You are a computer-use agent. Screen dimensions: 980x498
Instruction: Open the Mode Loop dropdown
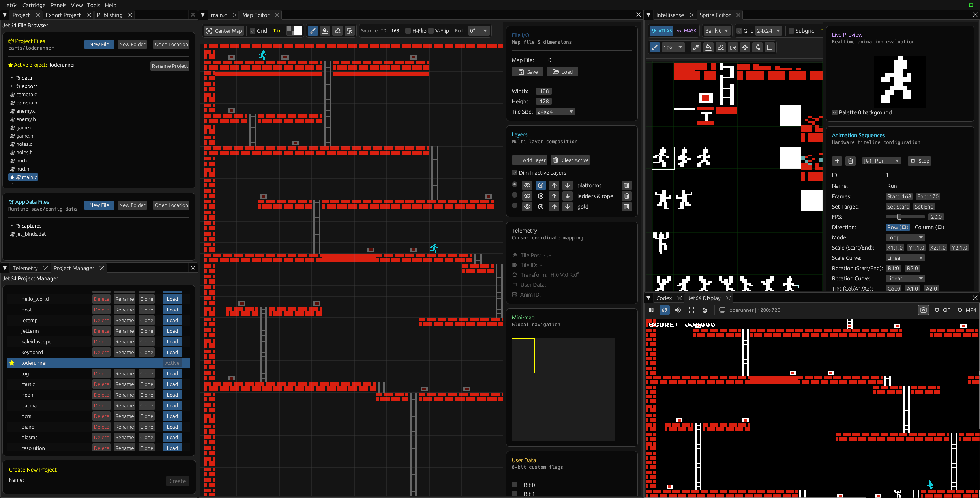click(x=905, y=237)
